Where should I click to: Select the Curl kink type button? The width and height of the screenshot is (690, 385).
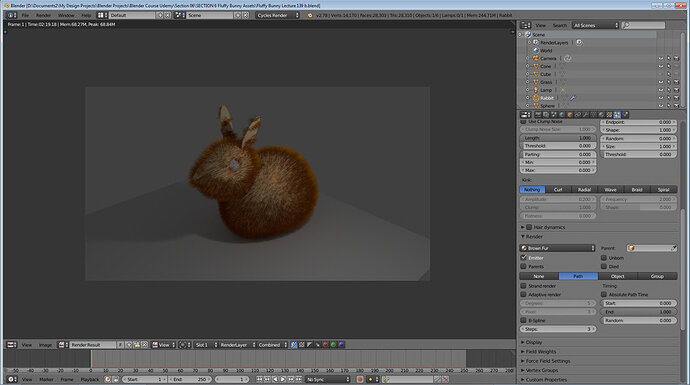558,190
